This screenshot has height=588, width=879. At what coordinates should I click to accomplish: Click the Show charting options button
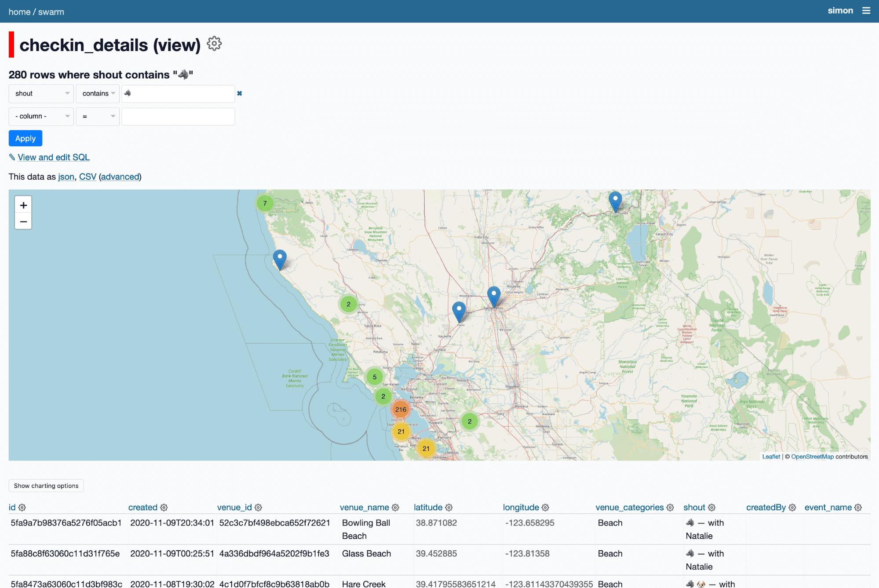46,486
